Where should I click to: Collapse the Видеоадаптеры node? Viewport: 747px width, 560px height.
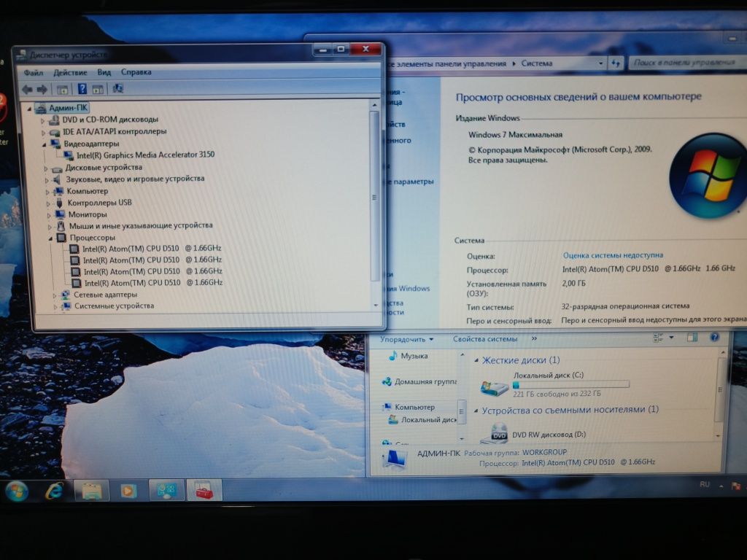(x=44, y=145)
